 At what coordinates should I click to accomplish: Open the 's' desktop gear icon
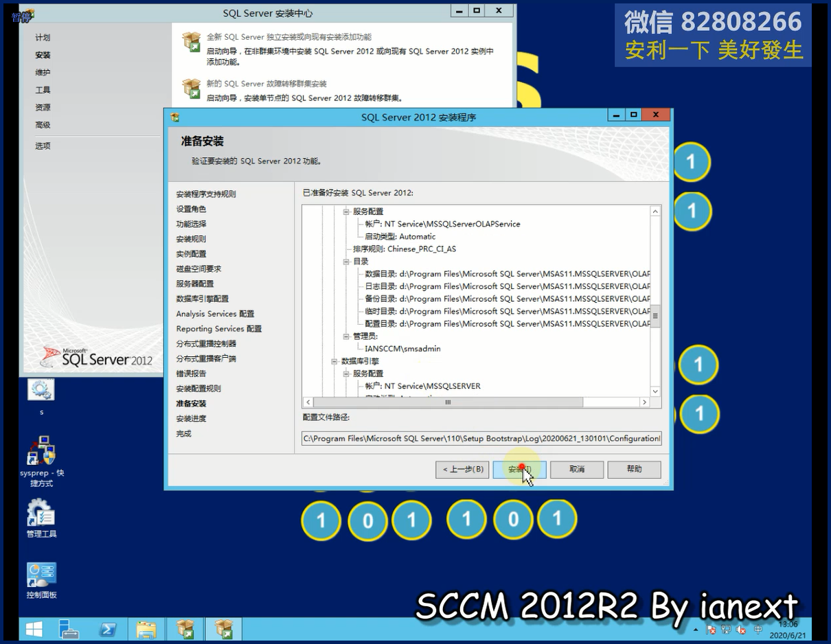pyautogui.click(x=41, y=391)
